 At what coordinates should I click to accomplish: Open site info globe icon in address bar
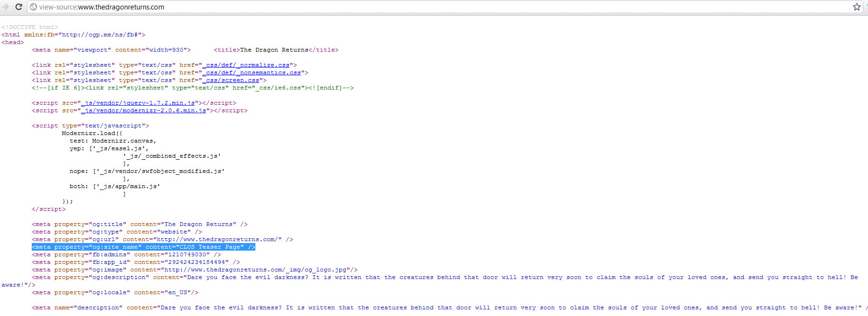(x=34, y=7)
